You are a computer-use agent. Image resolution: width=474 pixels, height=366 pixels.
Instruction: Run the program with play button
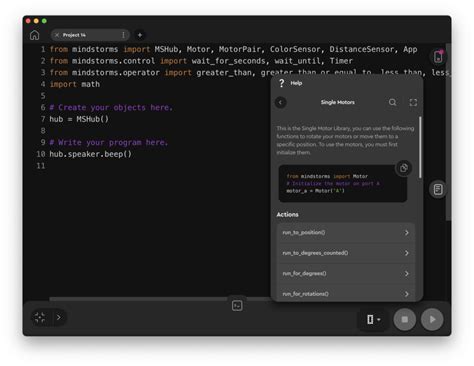click(432, 319)
